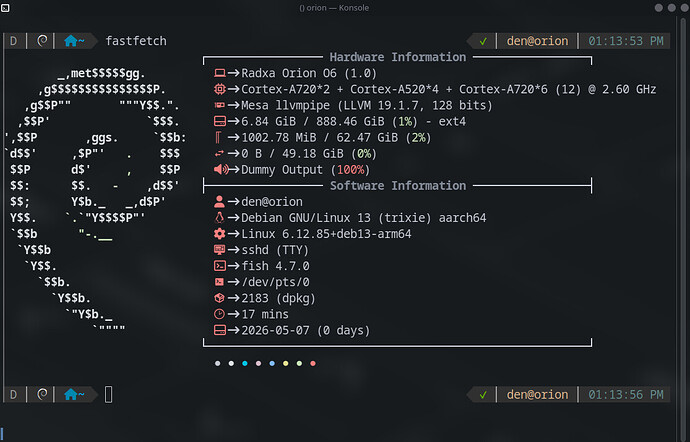Click the terminal icon beside /dev/pts/0

[x=219, y=282]
